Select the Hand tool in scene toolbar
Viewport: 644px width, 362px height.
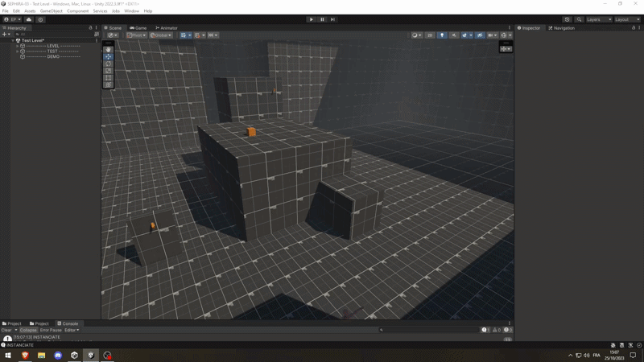coord(108,50)
